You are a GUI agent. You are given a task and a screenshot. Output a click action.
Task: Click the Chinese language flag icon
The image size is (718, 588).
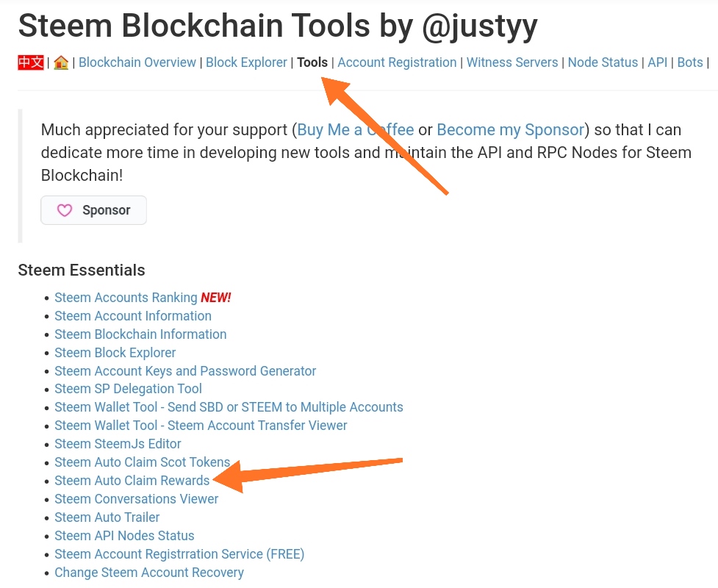(x=31, y=62)
